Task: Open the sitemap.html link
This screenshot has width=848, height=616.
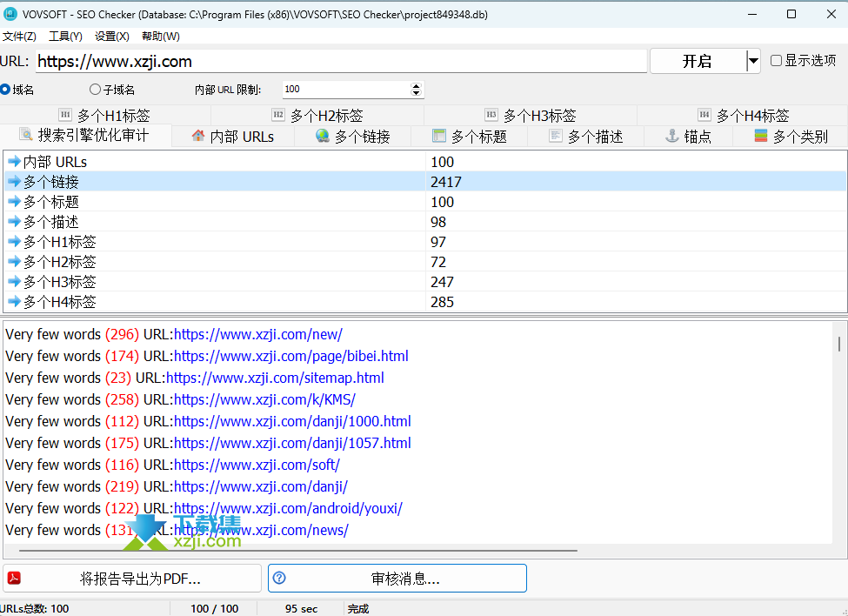Action: tap(275, 378)
